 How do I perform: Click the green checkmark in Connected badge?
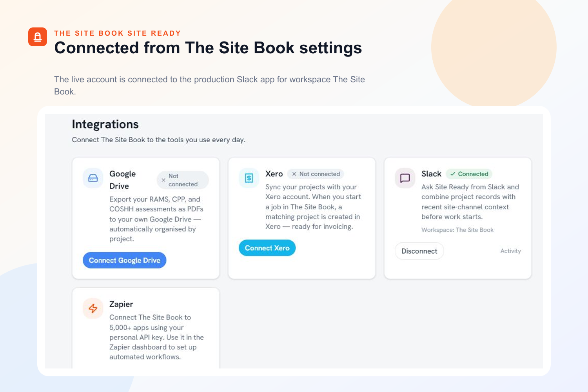[453, 174]
